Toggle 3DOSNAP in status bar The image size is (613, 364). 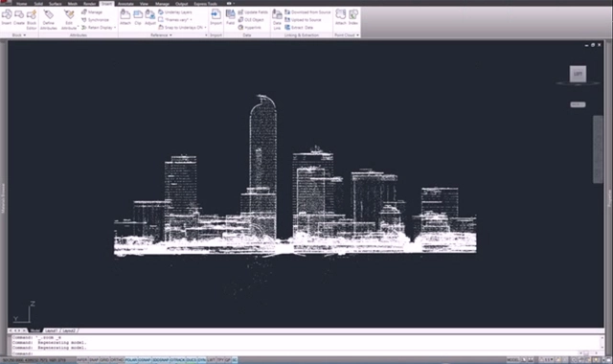tap(160, 360)
